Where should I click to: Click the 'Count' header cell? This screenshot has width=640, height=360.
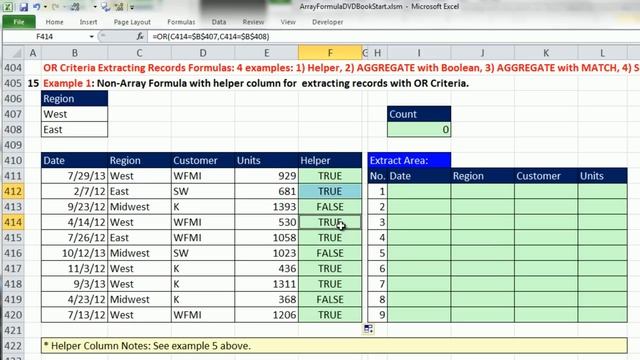(x=419, y=114)
